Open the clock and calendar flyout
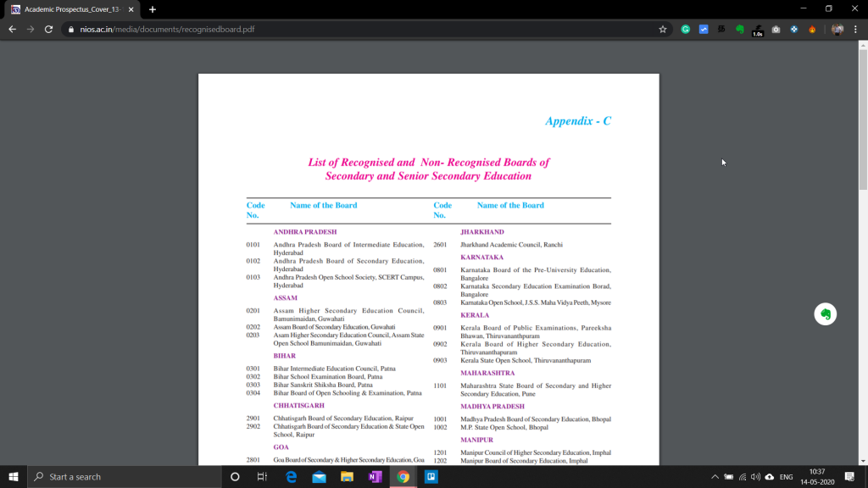The width and height of the screenshot is (868, 488). click(x=817, y=476)
